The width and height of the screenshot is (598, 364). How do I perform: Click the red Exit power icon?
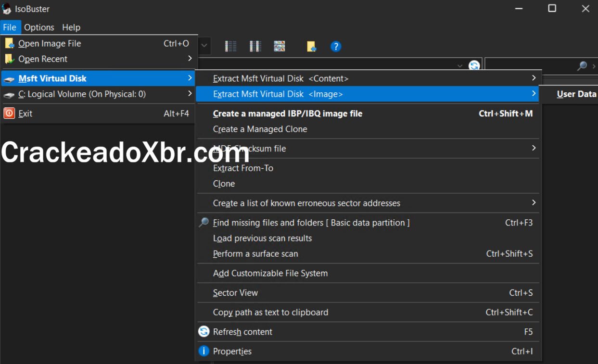click(9, 113)
